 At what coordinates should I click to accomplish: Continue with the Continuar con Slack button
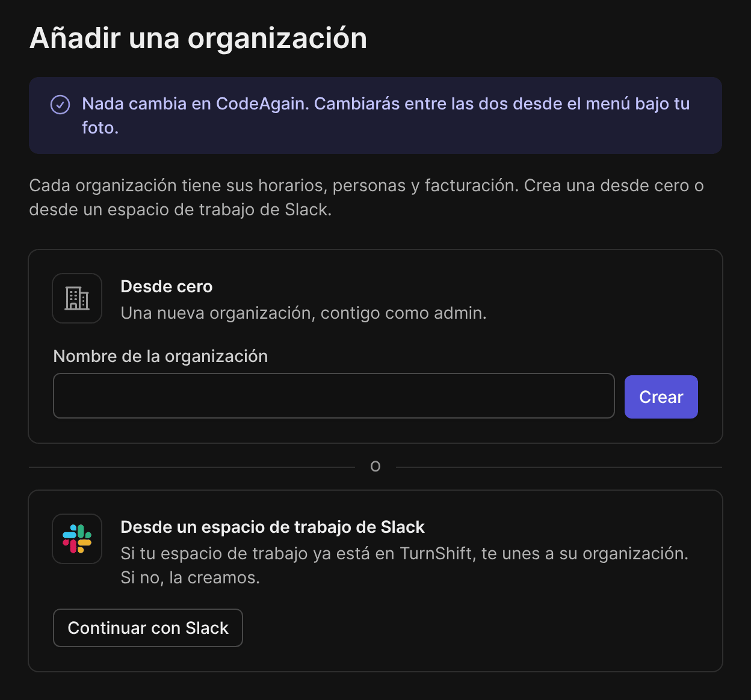pos(148,628)
